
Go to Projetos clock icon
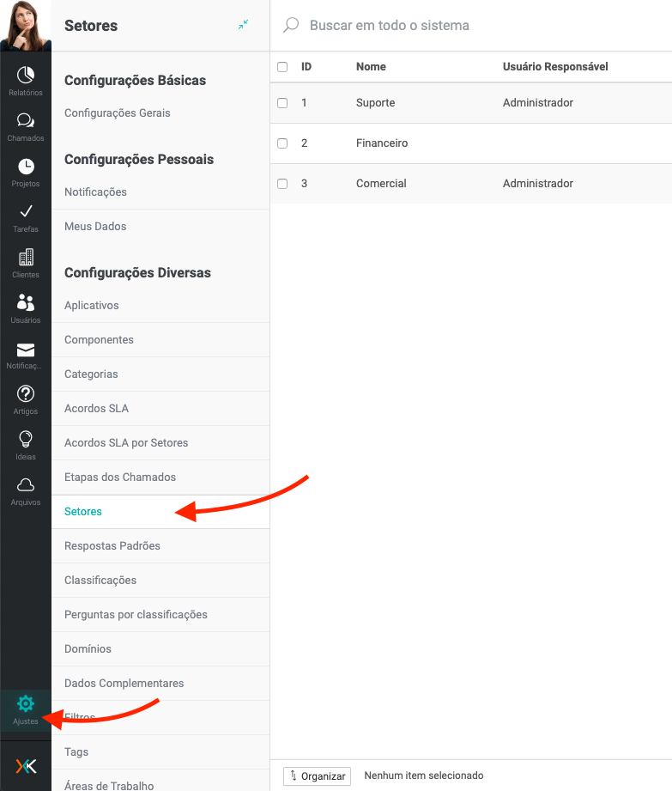click(26, 166)
